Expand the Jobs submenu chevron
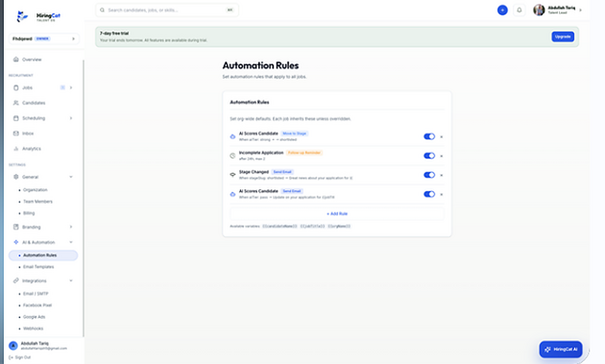 71,88
